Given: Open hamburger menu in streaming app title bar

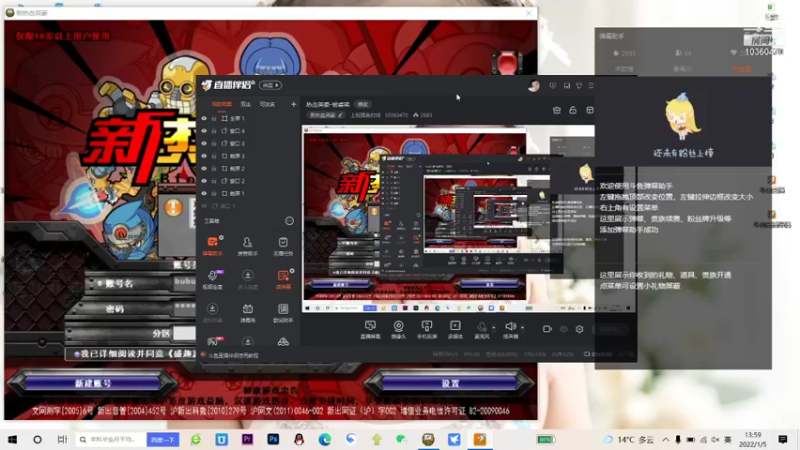Looking at the screenshot, I should pos(591,86).
